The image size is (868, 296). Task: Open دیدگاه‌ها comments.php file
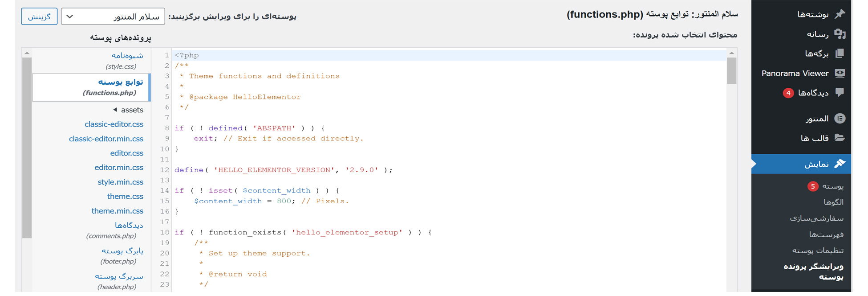pyautogui.click(x=115, y=230)
